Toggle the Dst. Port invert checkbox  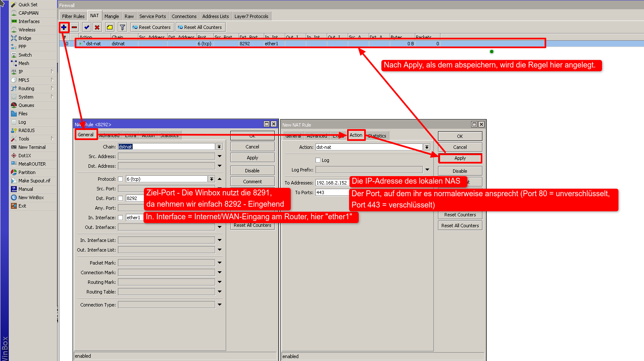click(x=120, y=198)
